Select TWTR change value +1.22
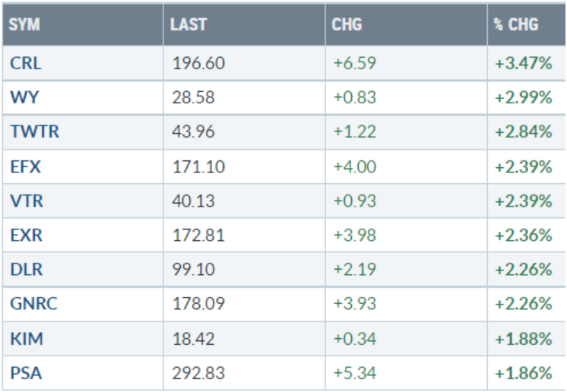The height and width of the screenshot is (392, 567). tap(353, 131)
